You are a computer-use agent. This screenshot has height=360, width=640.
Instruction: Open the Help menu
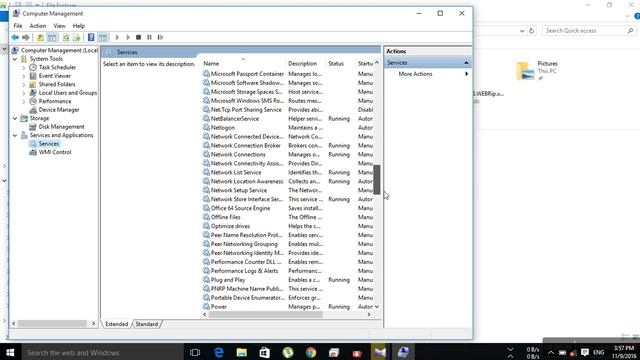[79, 26]
